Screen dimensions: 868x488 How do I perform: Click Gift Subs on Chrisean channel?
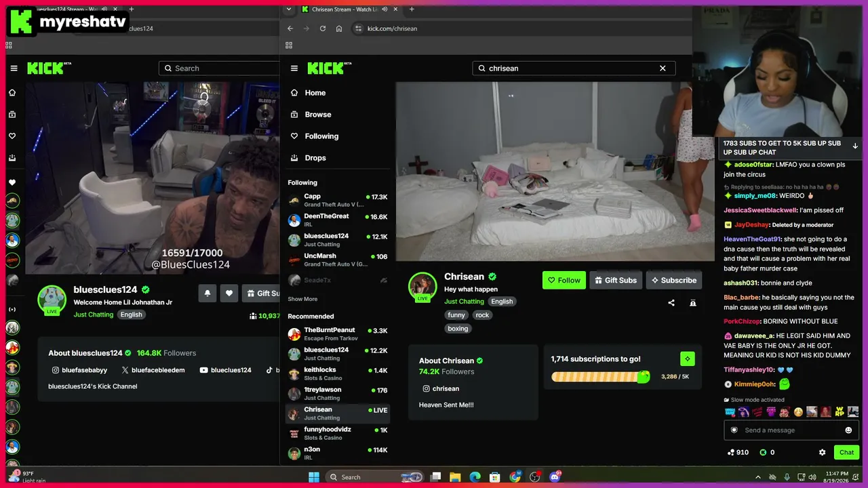pos(616,281)
